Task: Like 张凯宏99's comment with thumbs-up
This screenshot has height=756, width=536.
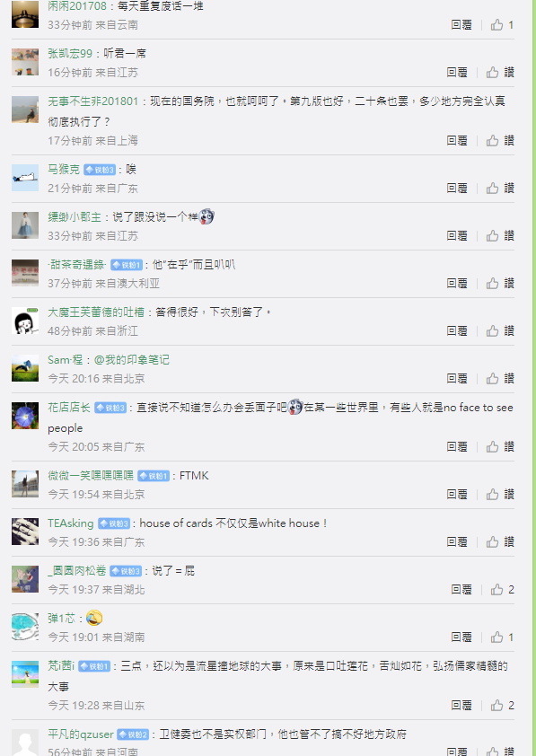Action: click(x=492, y=73)
